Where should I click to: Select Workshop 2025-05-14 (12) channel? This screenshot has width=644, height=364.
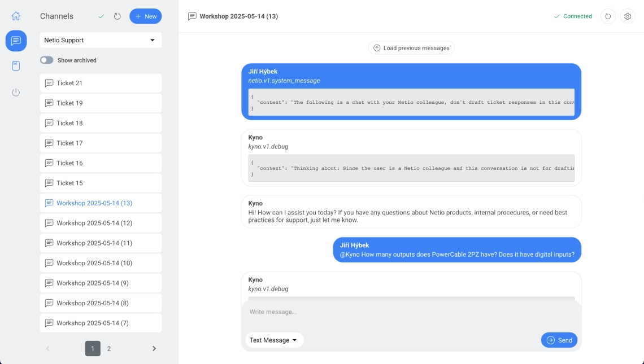coord(101,223)
